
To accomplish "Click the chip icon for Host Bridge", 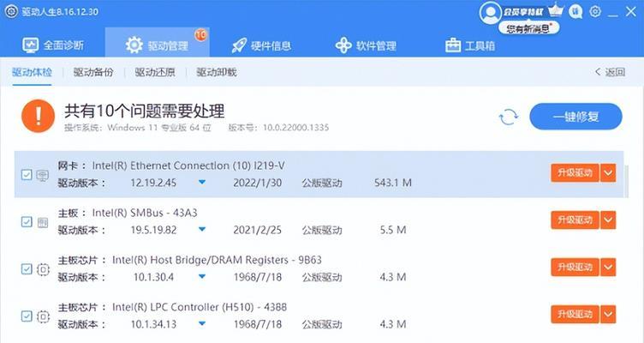I will [43, 270].
